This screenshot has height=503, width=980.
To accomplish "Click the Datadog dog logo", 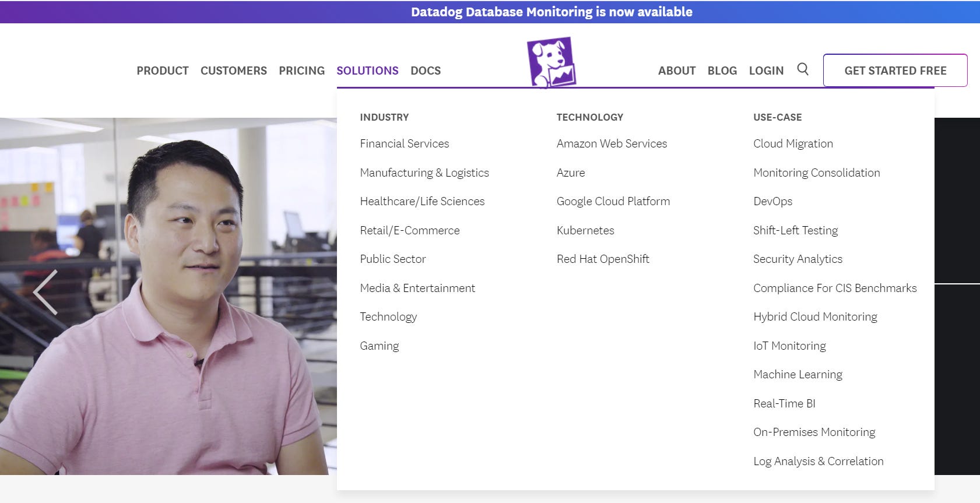I will coord(552,62).
